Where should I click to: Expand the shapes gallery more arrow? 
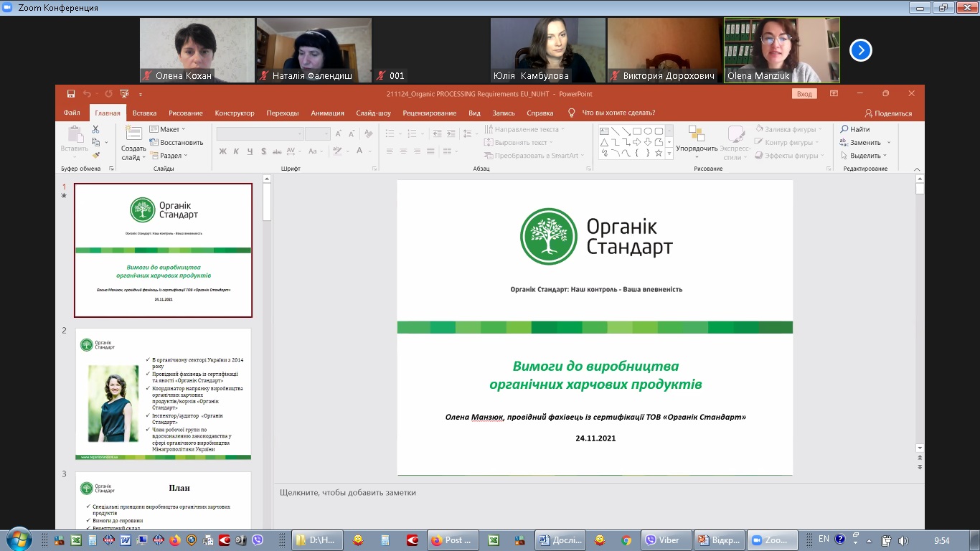669,154
